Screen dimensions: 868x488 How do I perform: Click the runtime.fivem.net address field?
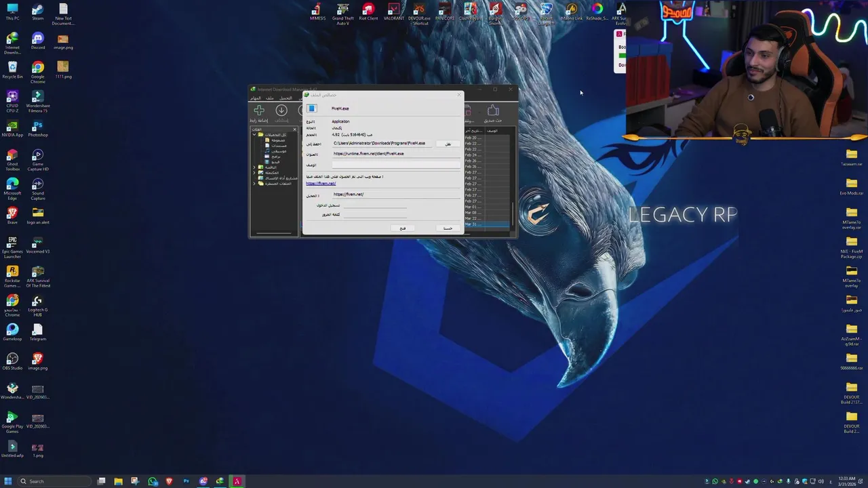396,153
